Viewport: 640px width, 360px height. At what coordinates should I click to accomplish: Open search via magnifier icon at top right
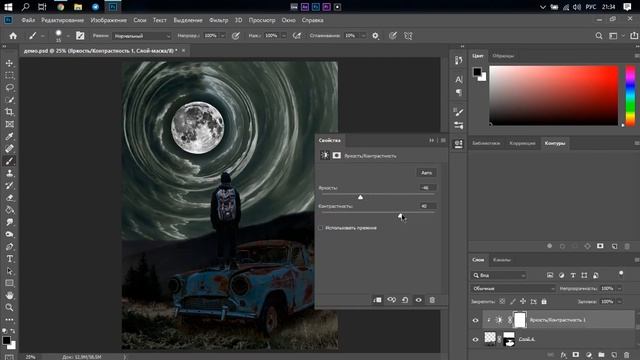599,36
